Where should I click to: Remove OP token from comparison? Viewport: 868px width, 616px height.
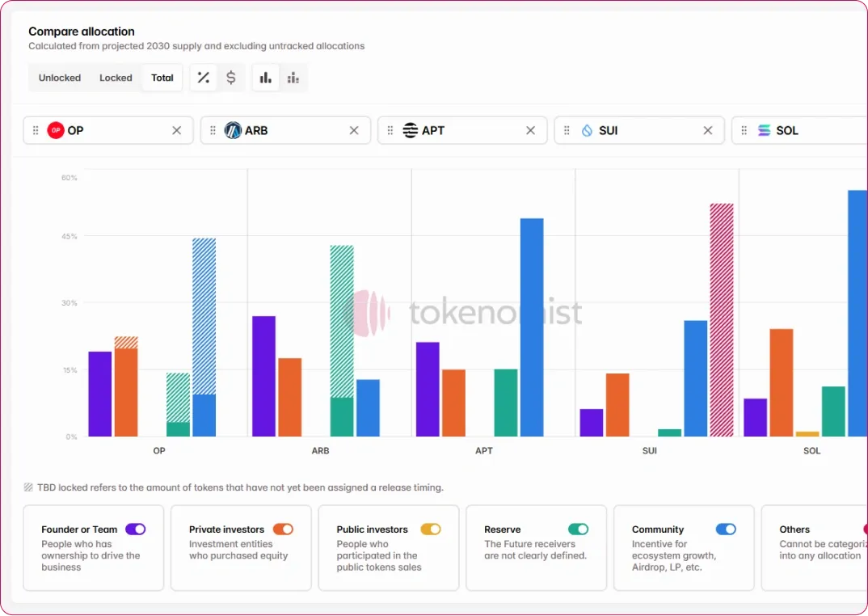click(177, 130)
